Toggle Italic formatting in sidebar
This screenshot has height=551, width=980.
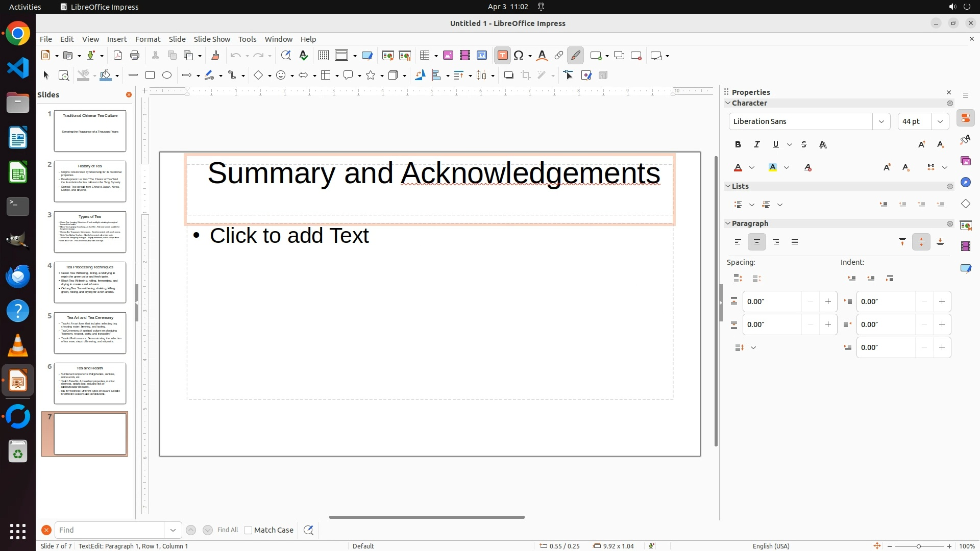point(757,145)
